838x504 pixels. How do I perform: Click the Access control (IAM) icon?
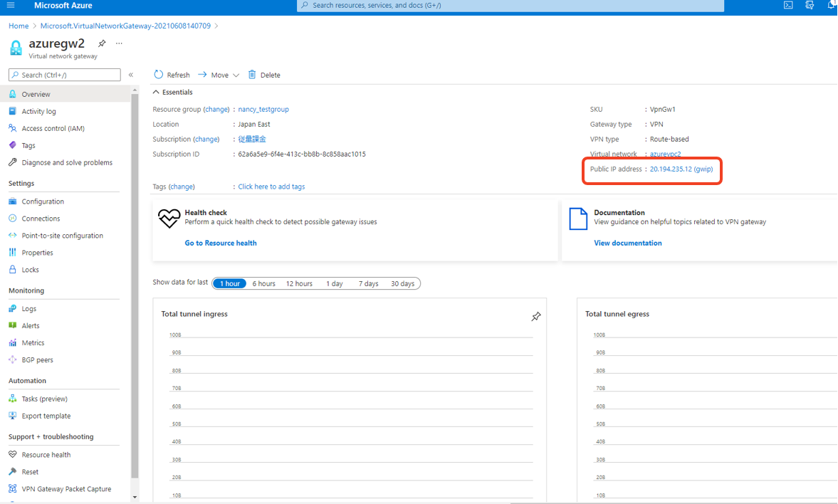(x=13, y=128)
